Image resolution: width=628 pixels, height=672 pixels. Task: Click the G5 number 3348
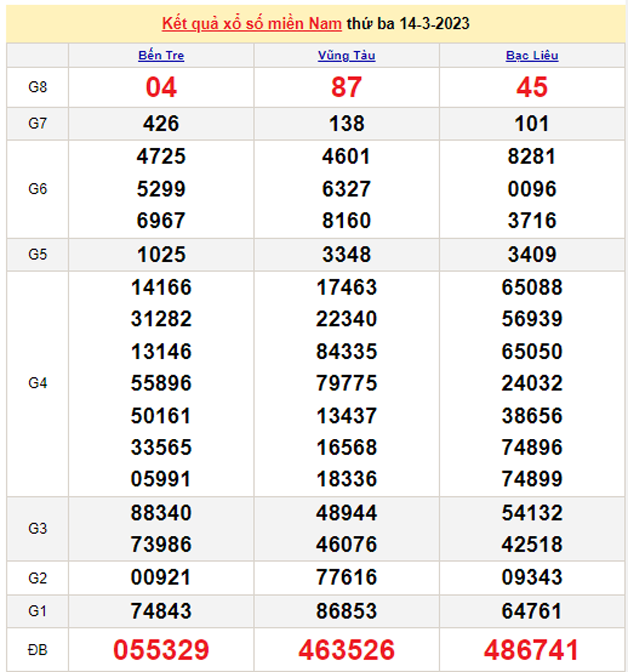click(346, 255)
